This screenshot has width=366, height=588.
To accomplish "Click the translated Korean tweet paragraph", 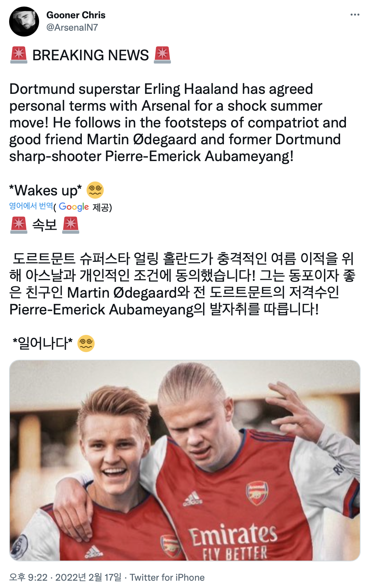I will tap(182, 284).
